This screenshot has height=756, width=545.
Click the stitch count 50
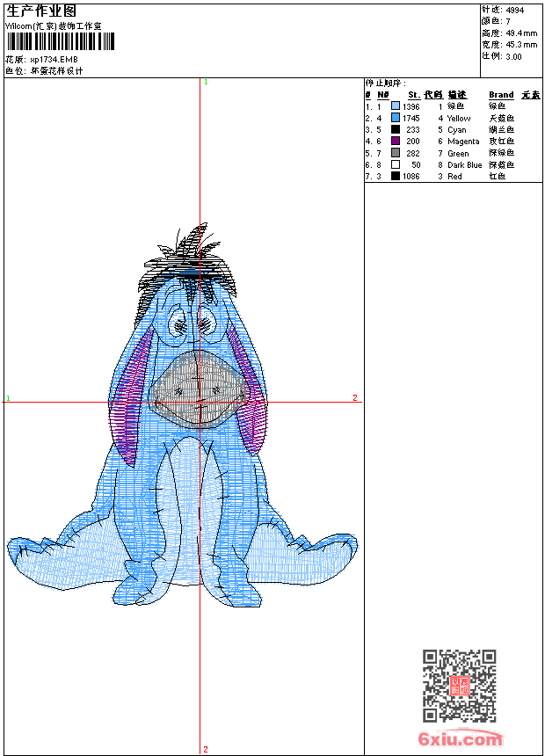(416, 165)
